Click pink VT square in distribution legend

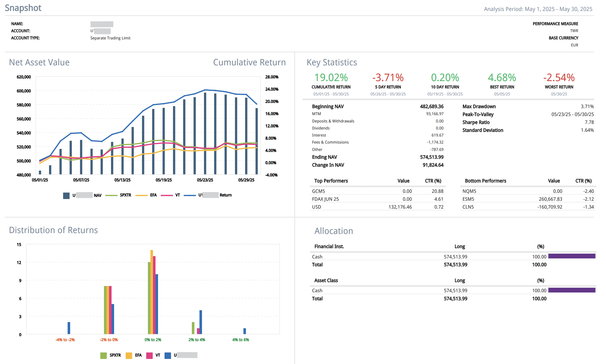(x=149, y=355)
